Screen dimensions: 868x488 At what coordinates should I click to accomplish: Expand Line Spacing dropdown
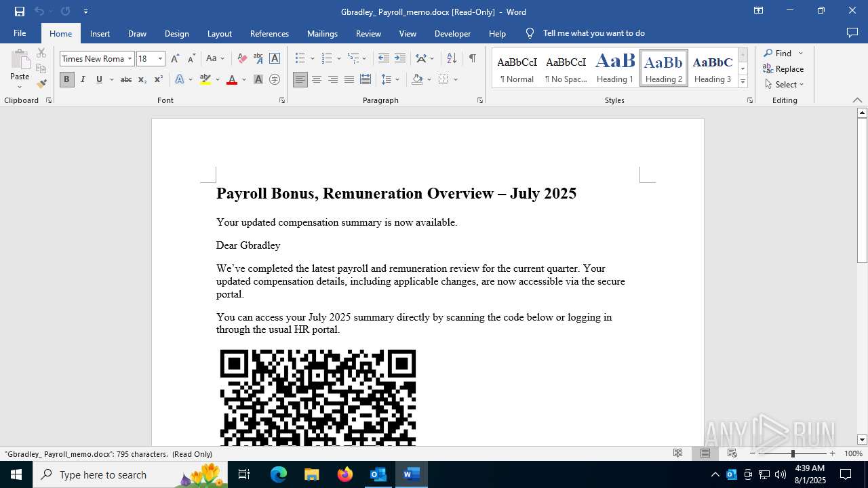[x=397, y=80]
